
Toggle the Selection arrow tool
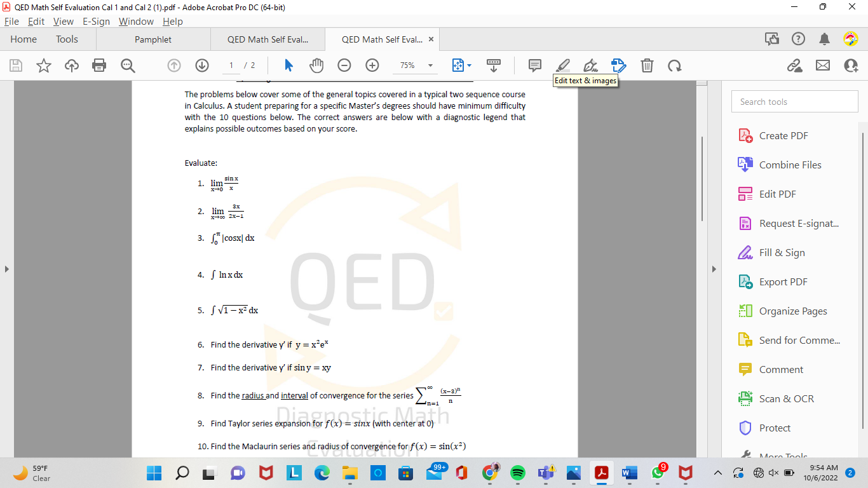point(288,65)
